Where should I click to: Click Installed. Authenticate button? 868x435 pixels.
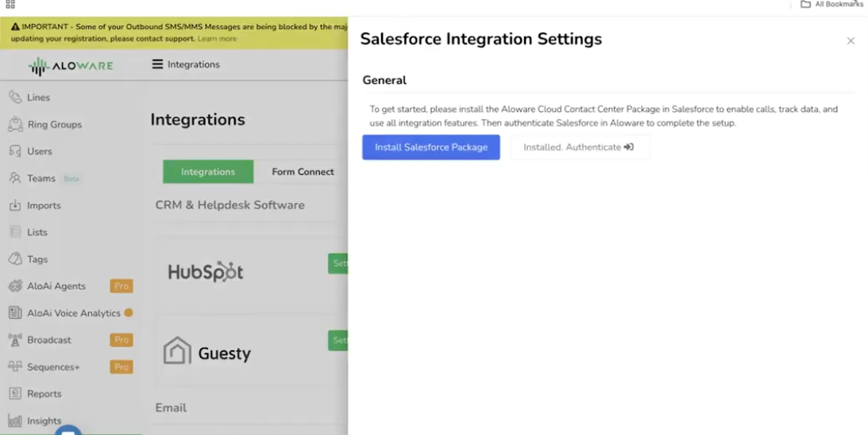(580, 147)
